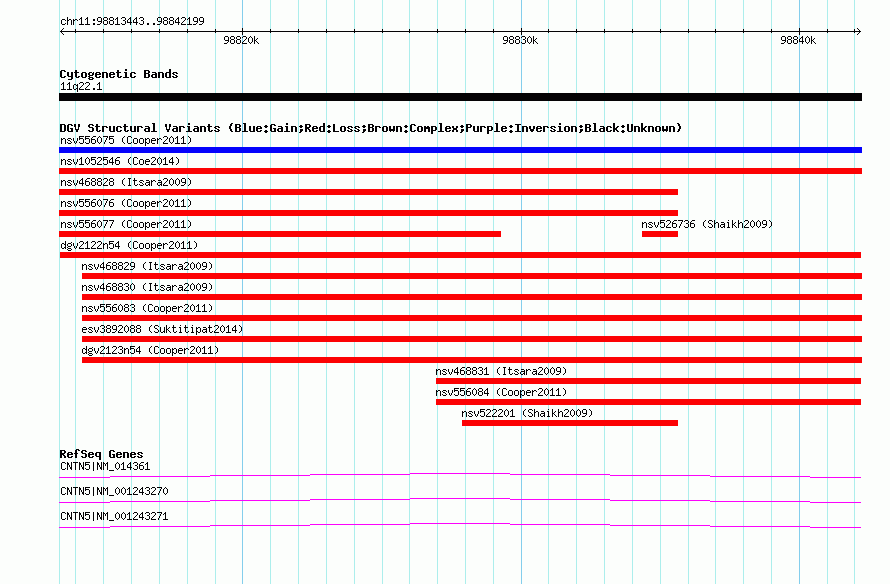This screenshot has width=890, height=584.
Task: Click the short red bar under nsv526736
Action: tap(660, 234)
